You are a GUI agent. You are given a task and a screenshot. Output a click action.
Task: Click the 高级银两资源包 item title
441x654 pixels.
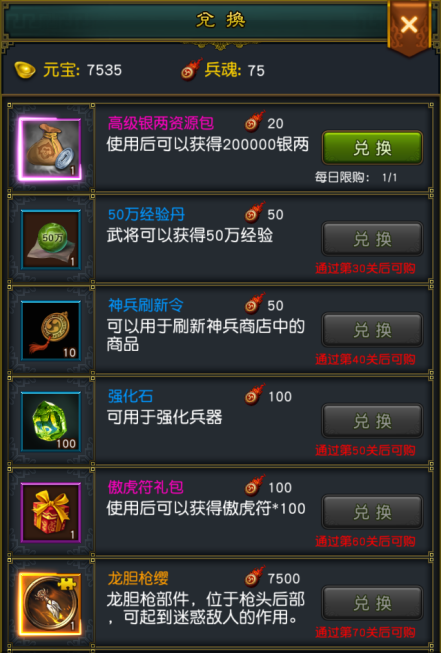click(161, 123)
